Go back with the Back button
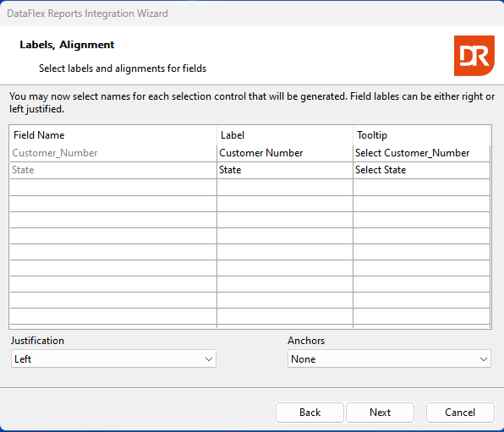The height and width of the screenshot is (432, 504). [x=310, y=413]
